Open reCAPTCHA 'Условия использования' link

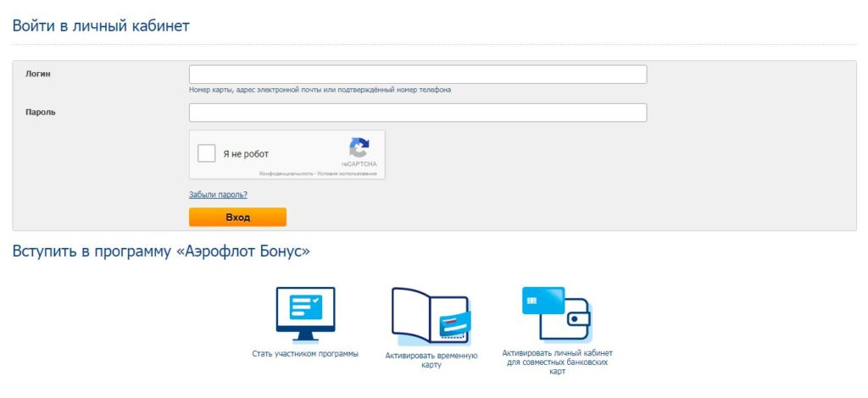click(348, 174)
